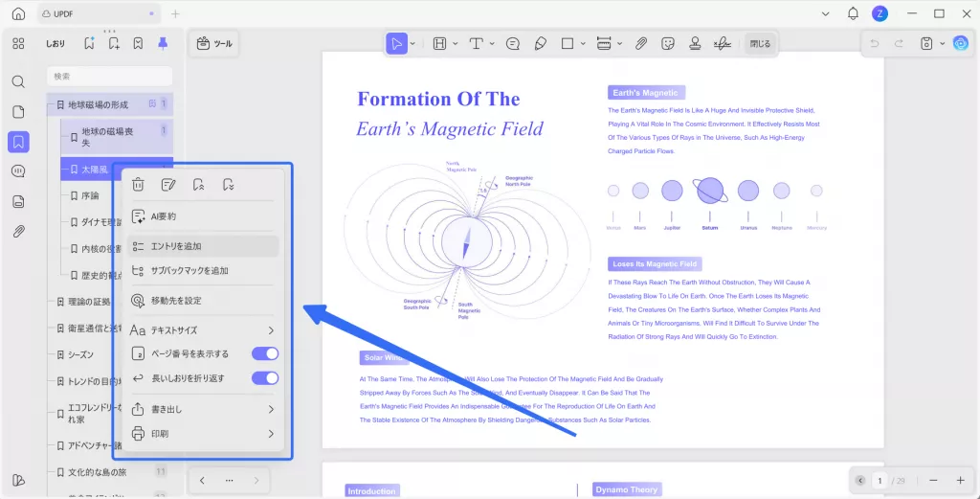980x499 pixels.
Task: Click the layers icon at sidebar bottom
Action: pyautogui.click(x=19, y=480)
